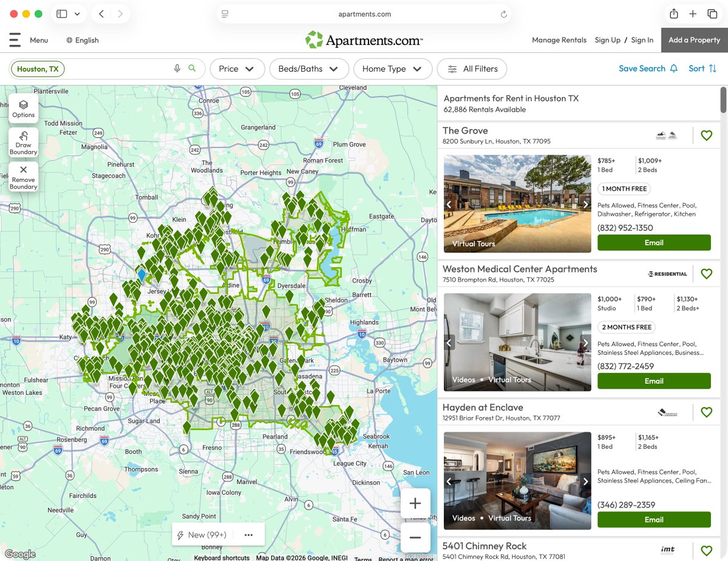The width and height of the screenshot is (728, 561).
Task: Activate the Draw Boundary tool
Action: (23, 143)
